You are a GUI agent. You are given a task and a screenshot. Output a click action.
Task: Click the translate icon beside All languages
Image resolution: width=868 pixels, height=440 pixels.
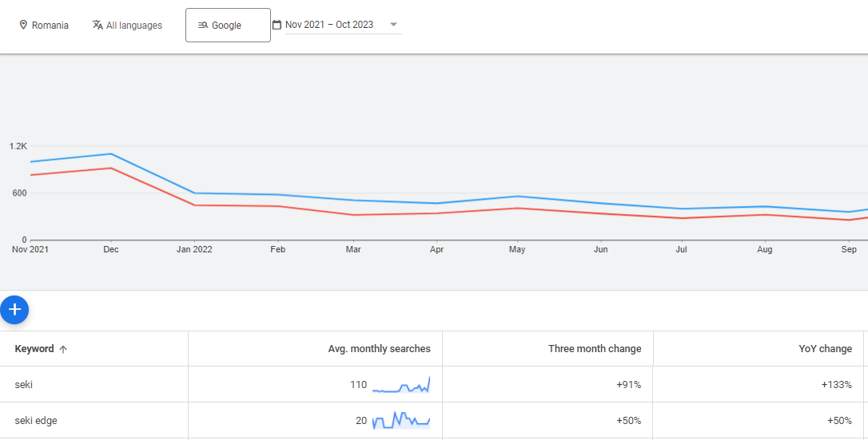pos(98,26)
